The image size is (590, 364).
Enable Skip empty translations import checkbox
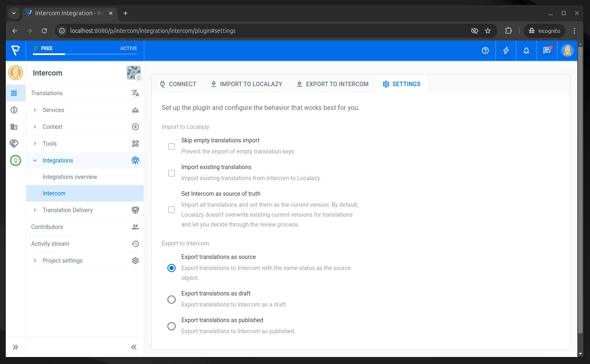coord(172,147)
